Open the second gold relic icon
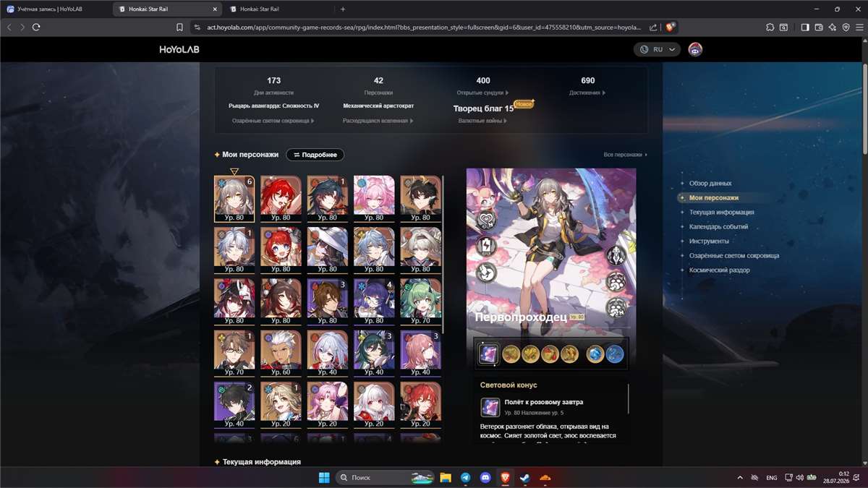The height and width of the screenshot is (488, 868). 530,354
